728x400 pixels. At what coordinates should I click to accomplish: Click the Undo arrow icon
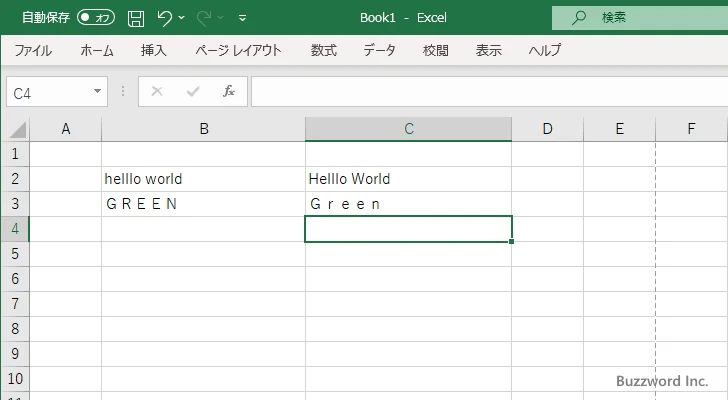164,18
